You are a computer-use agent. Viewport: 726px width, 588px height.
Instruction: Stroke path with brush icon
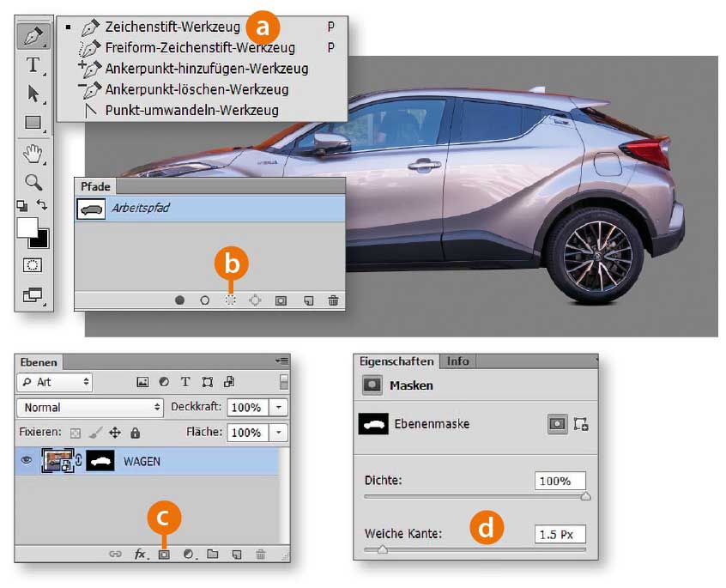click(204, 300)
